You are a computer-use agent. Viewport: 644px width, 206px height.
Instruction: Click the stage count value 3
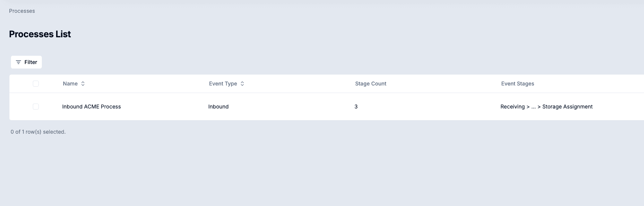[356, 107]
